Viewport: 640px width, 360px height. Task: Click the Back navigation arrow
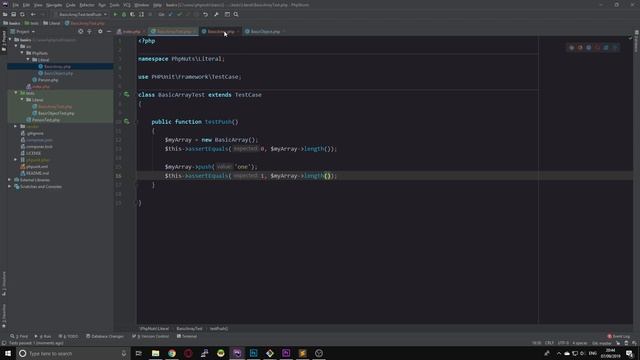[x=33, y=14]
